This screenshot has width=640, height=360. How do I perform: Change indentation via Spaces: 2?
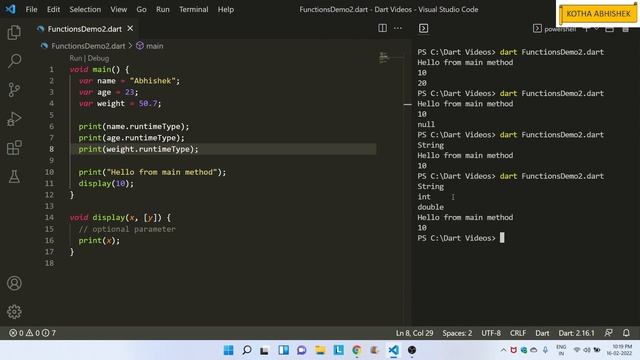coord(457,333)
